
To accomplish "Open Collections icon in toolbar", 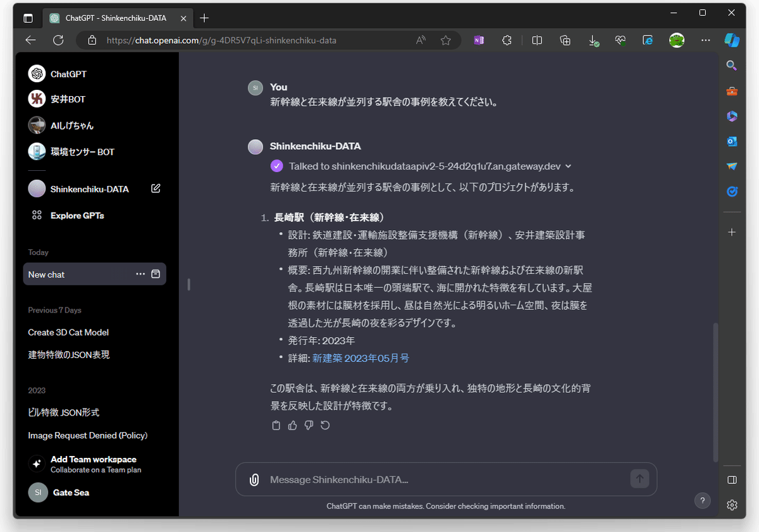I will [565, 40].
